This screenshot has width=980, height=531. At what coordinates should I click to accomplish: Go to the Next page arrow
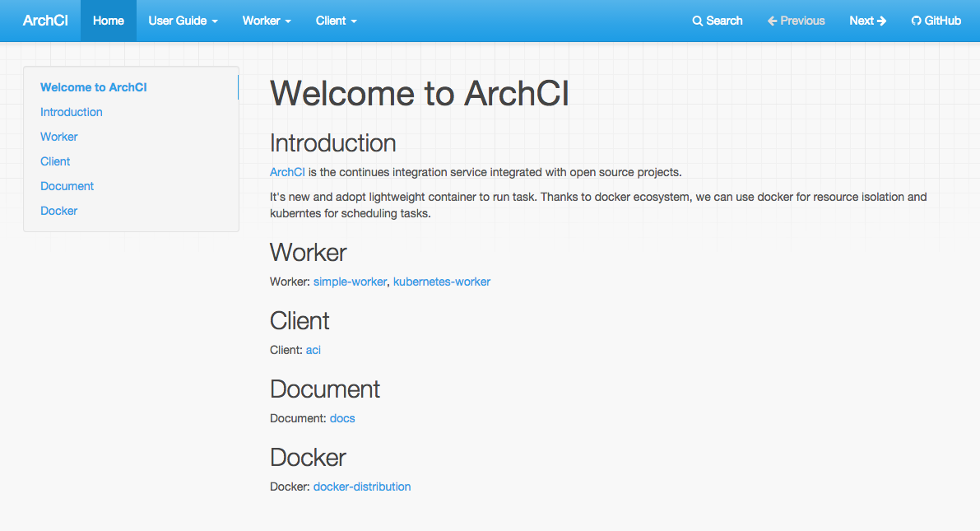tap(882, 21)
